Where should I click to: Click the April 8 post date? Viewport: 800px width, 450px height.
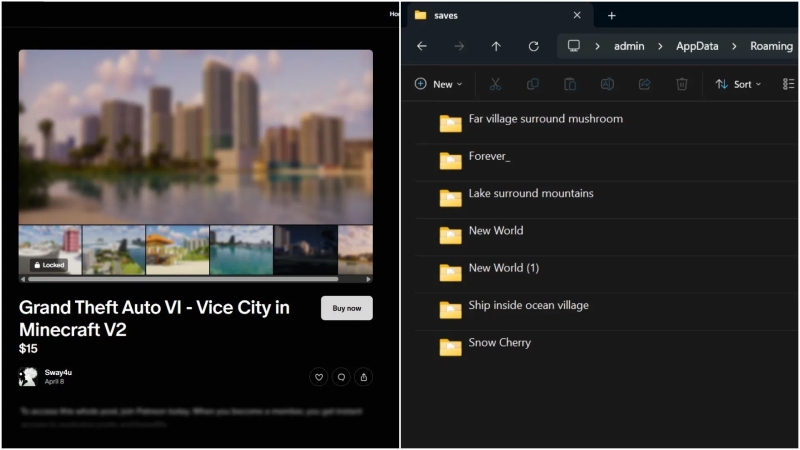54,381
